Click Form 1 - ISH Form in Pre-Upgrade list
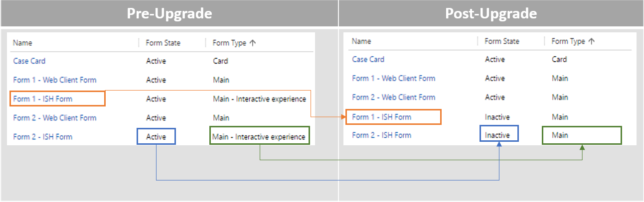The width and height of the screenshot is (644, 202). pyautogui.click(x=43, y=99)
